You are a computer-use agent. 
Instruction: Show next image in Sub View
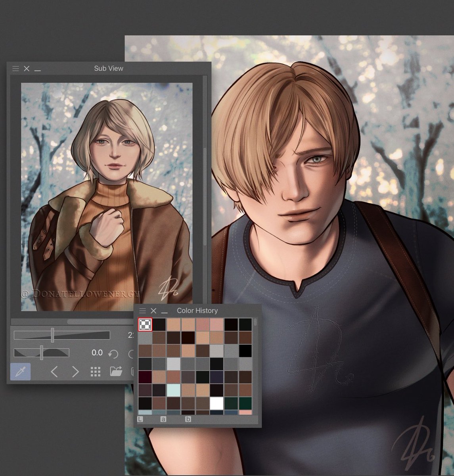coord(75,372)
